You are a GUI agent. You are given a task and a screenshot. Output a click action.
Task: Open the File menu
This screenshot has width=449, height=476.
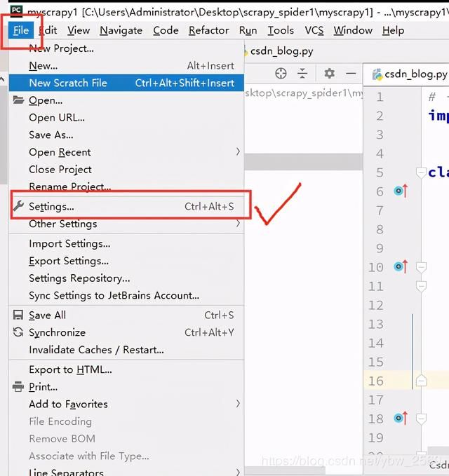pos(21,30)
